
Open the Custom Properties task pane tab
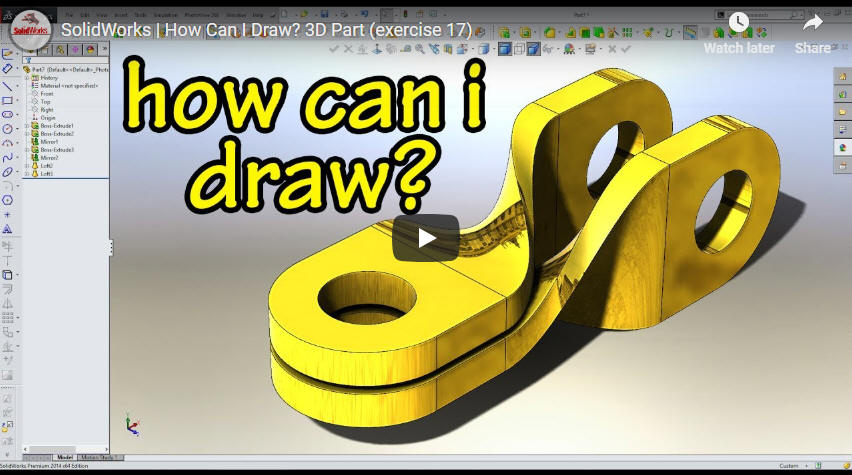[842, 165]
